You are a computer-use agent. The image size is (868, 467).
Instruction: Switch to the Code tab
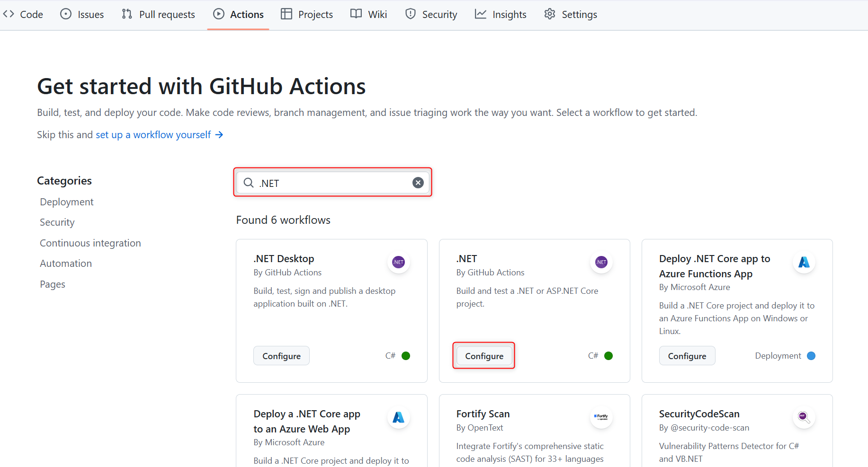23,14
